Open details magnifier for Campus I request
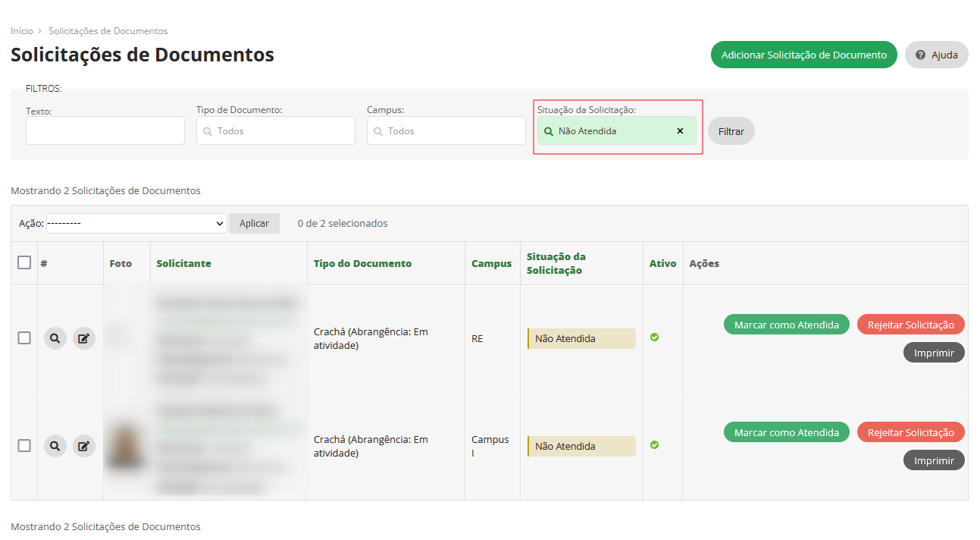Screen dimensions: 980x540 point(55,446)
